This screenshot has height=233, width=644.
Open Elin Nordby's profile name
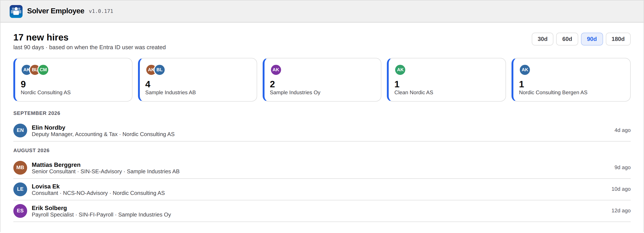tap(49, 128)
